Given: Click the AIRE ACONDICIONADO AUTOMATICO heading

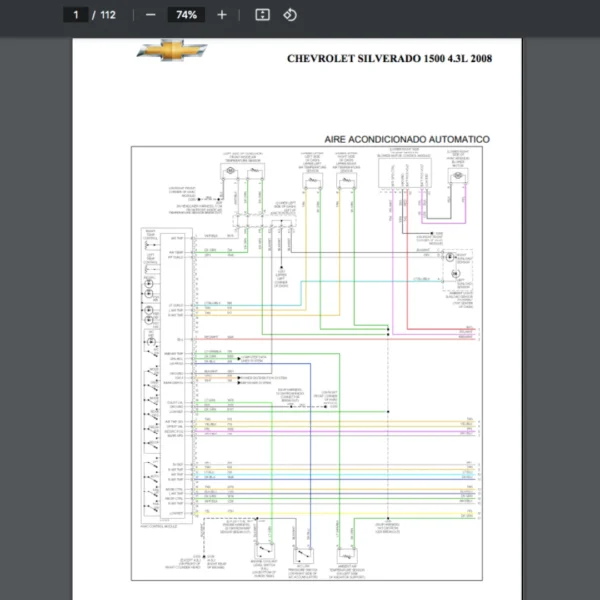Looking at the screenshot, I should click(406, 139).
